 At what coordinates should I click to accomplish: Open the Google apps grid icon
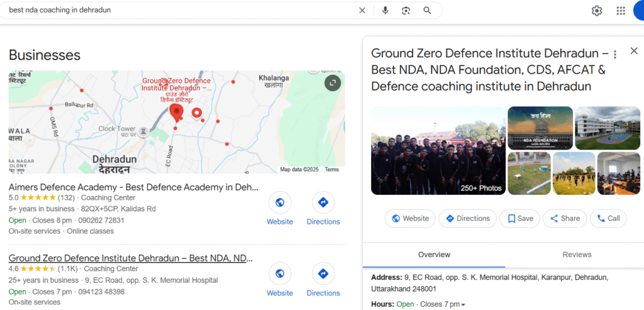[621, 11]
